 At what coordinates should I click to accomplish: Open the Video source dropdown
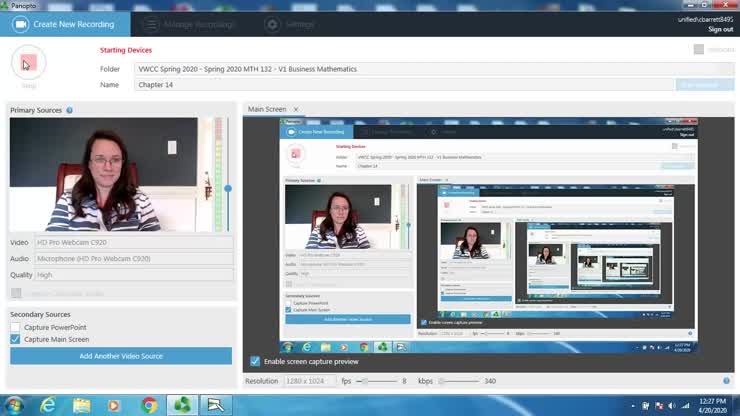pos(133,242)
